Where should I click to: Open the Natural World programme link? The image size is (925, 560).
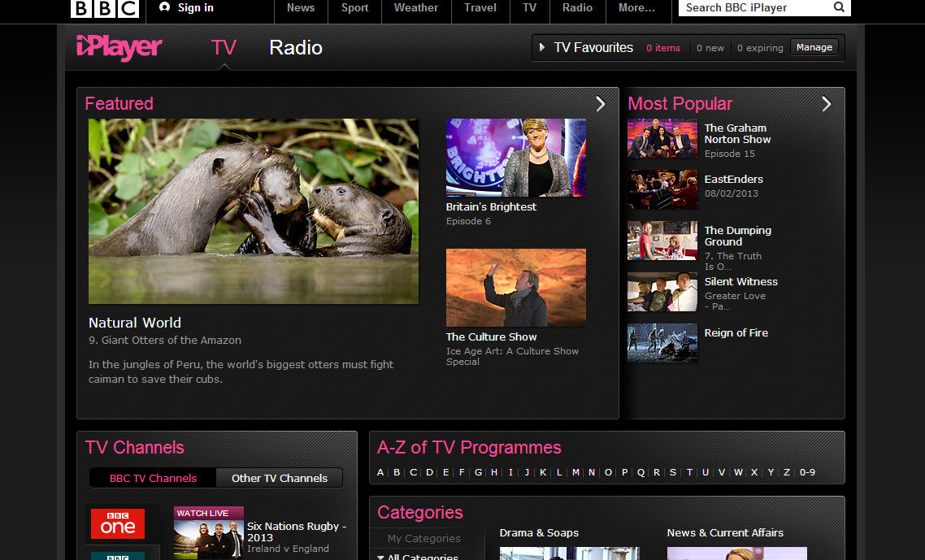point(135,323)
